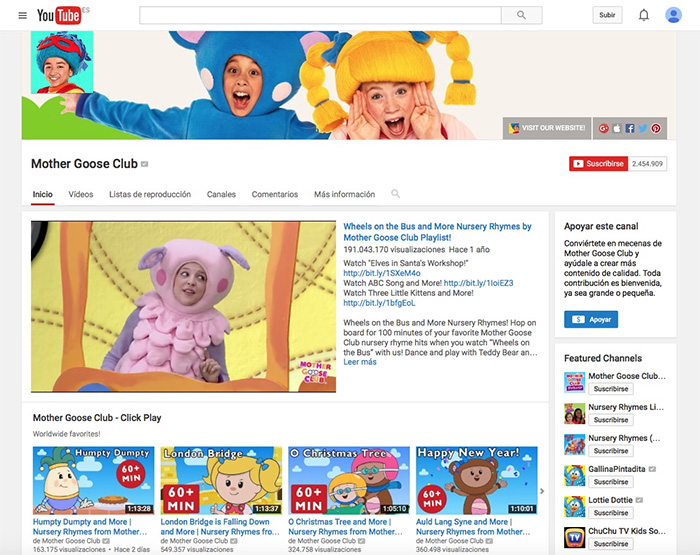
Task: Open the Más información tab
Action: click(344, 194)
